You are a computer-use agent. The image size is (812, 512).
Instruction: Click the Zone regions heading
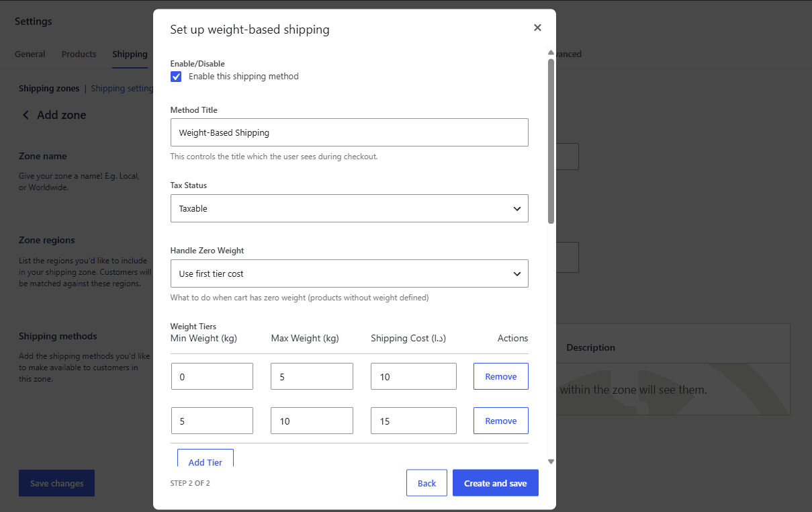click(47, 240)
